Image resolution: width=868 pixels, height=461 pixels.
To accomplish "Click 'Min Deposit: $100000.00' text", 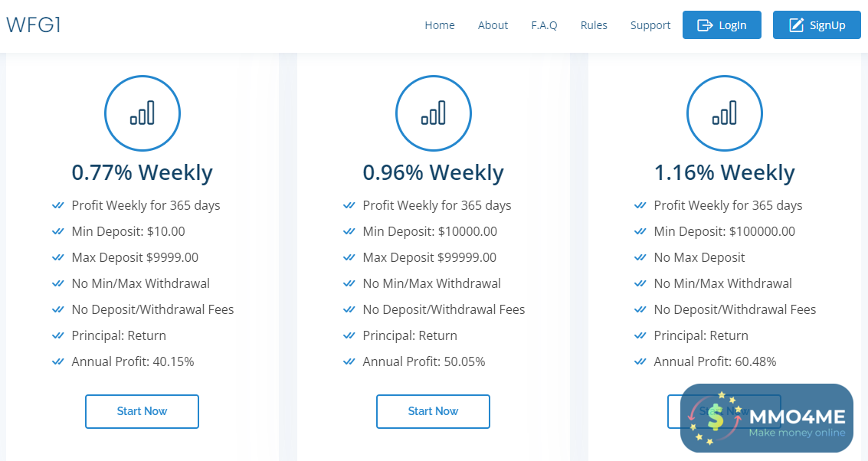I will (725, 231).
